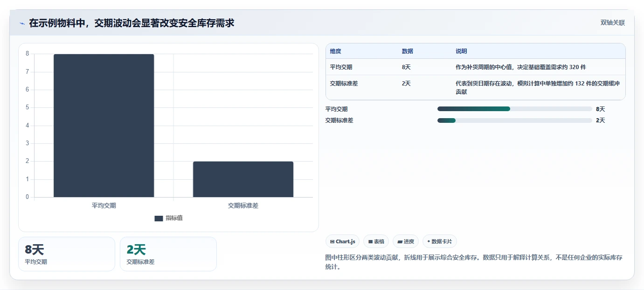Click the footnote text starting 图中柱形
The width and height of the screenshot is (644, 290).
pyautogui.click(x=474, y=262)
